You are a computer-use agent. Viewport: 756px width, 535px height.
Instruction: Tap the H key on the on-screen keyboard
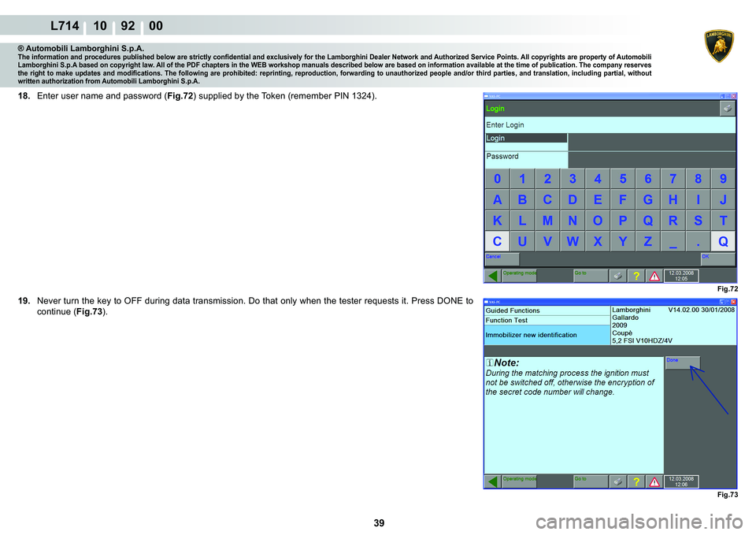point(673,199)
